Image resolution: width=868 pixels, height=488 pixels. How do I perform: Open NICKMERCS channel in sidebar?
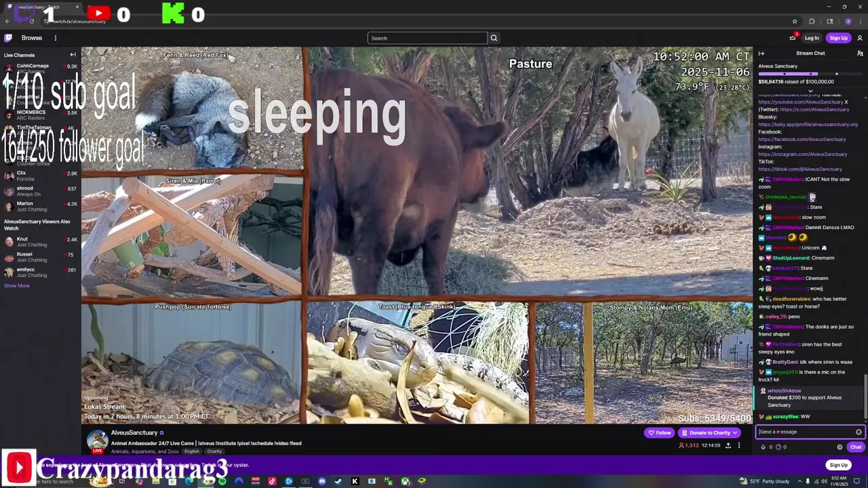[40, 115]
